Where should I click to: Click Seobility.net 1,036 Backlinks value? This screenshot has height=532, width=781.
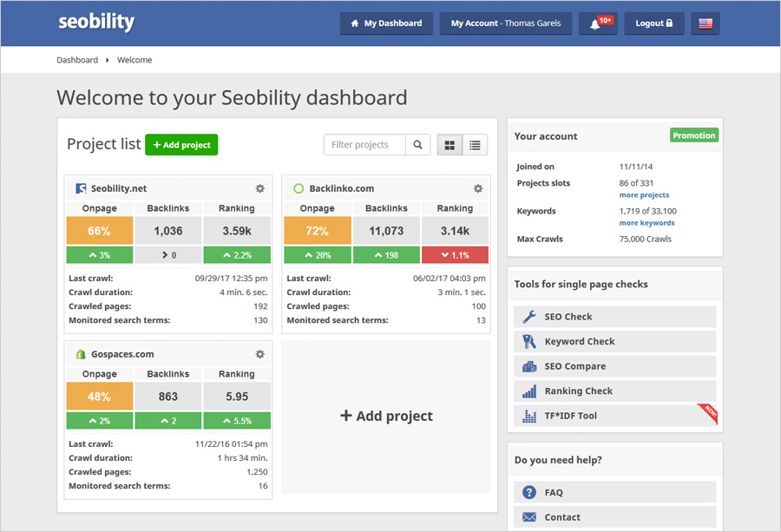[x=168, y=231]
